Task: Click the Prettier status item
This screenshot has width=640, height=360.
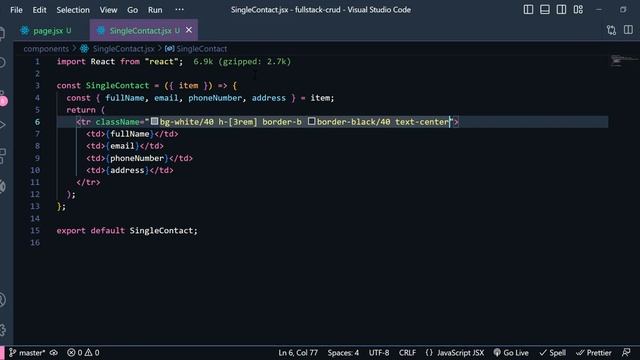Action: click(x=593, y=353)
